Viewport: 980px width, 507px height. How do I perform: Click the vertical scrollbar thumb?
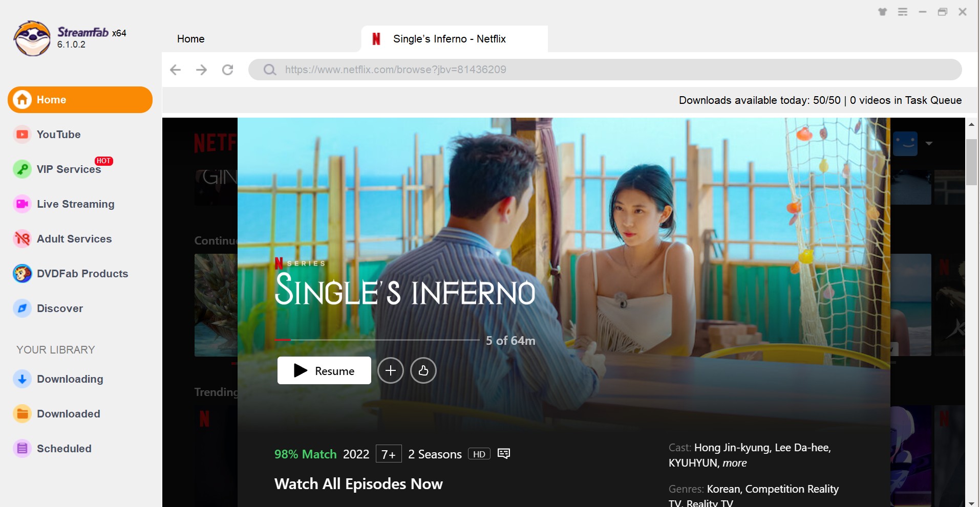971,162
